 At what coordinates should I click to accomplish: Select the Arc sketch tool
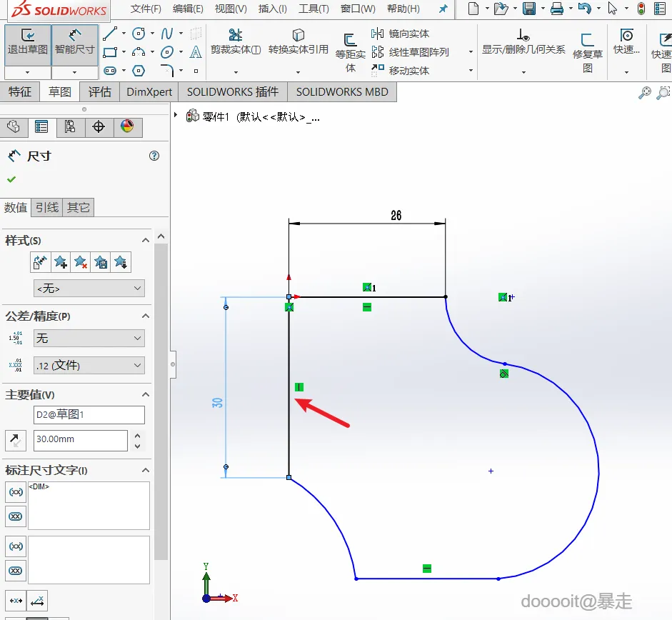click(139, 52)
